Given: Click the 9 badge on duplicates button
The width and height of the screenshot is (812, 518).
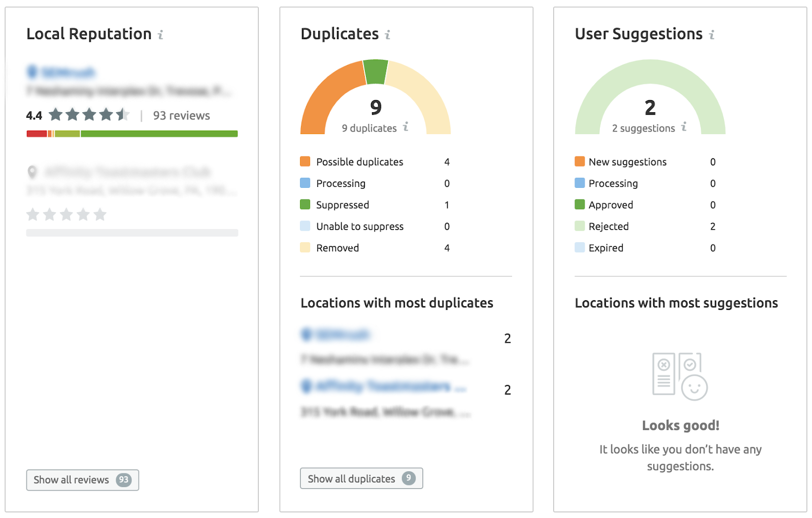Looking at the screenshot, I should [x=409, y=478].
